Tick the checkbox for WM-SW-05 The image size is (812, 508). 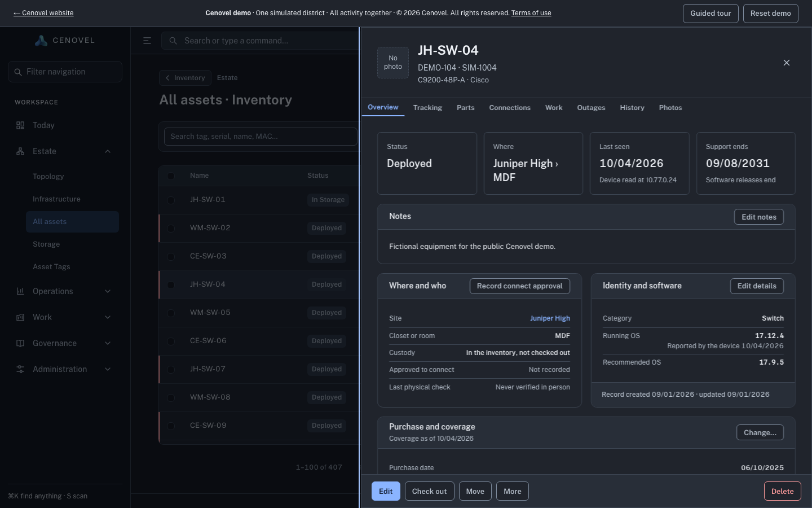(x=171, y=313)
